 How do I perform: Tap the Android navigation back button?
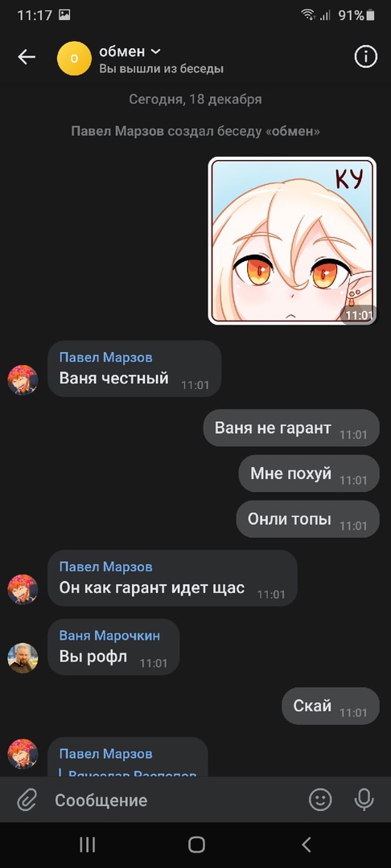[x=307, y=845]
